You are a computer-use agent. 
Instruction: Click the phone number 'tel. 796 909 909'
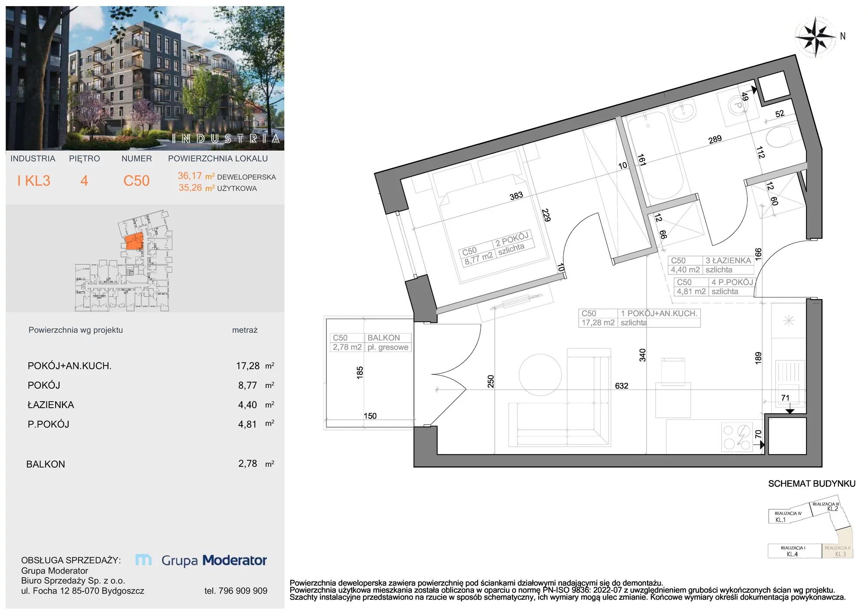[236, 591]
